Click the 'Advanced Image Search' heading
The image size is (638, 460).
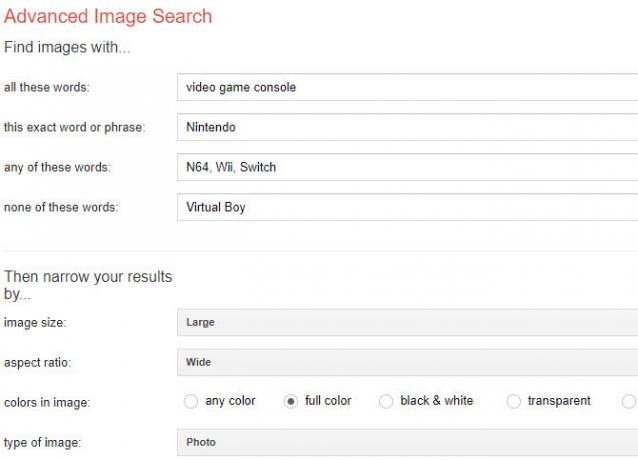click(x=108, y=17)
